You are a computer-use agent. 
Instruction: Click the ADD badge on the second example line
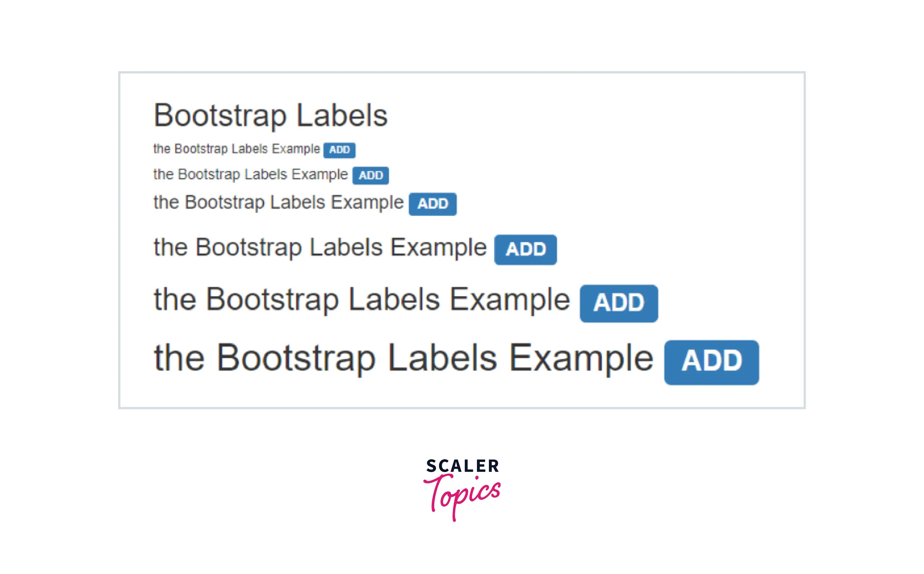click(371, 175)
